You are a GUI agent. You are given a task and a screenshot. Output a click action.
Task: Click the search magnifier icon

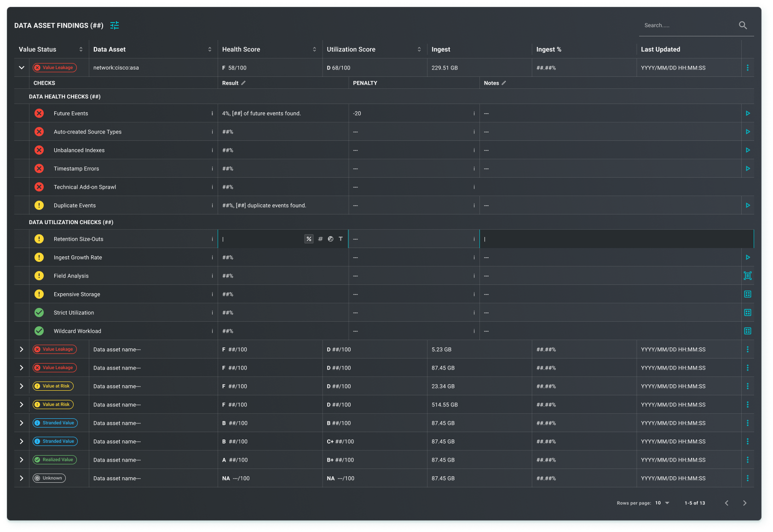pyautogui.click(x=743, y=25)
